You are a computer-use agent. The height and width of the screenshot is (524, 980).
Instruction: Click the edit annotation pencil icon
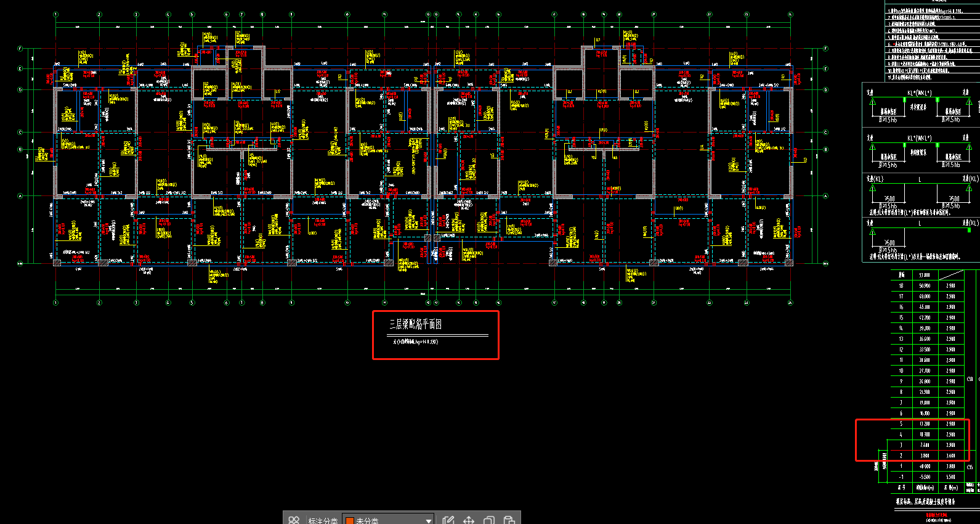pyautogui.click(x=448, y=520)
